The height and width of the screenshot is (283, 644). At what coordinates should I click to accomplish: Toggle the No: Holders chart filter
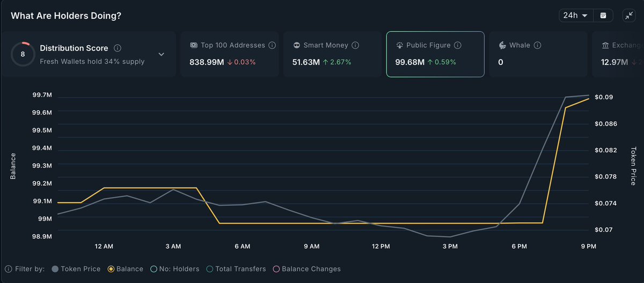(175, 269)
